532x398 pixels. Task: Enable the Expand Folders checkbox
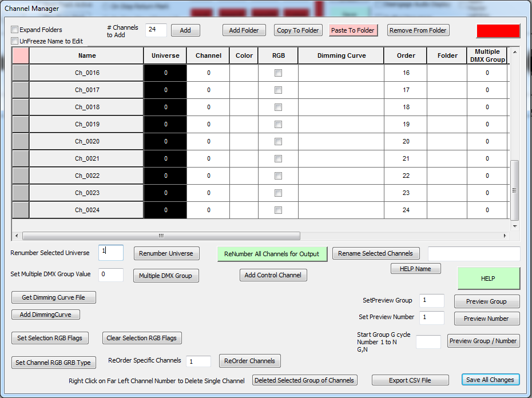coord(15,30)
